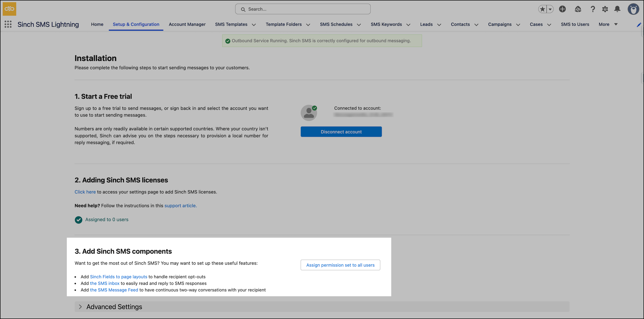
Task: Open the SMS to Users tab
Action: click(575, 24)
